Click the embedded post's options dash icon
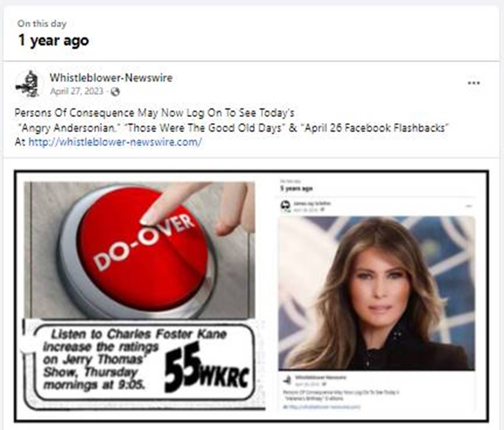 pyautogui.click(x=469, y=206)
